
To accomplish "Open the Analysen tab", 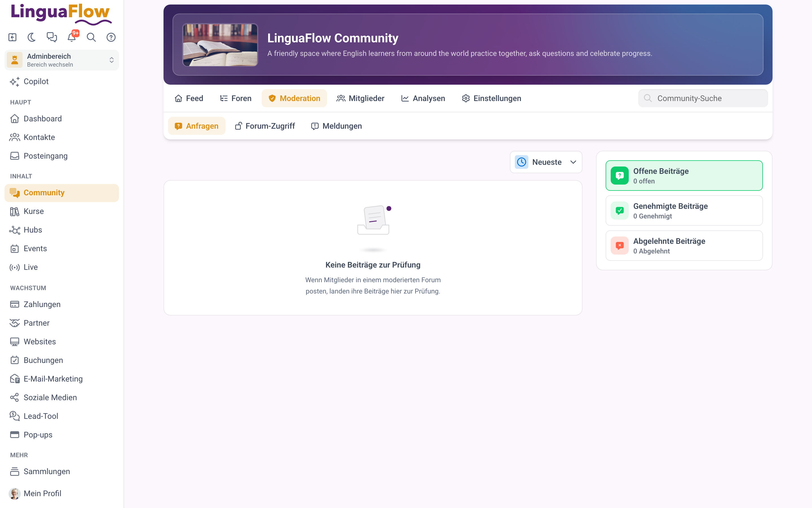I will click(423, 98).
